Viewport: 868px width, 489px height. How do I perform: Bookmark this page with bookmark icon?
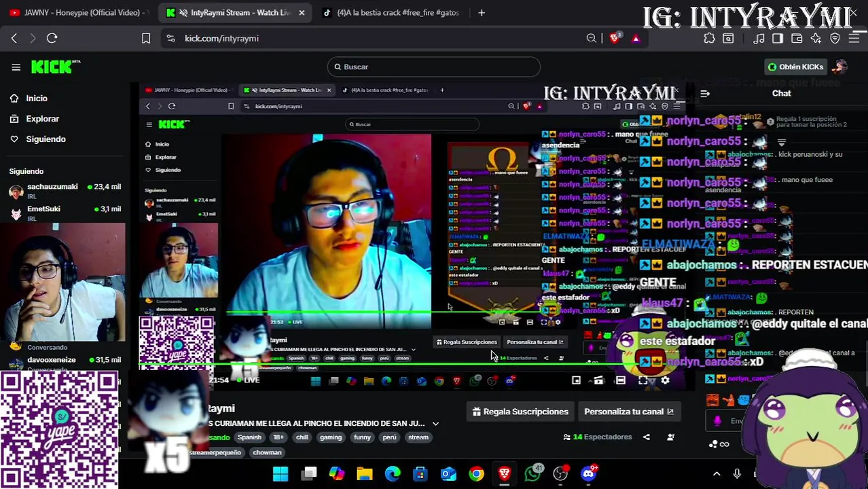coord(146,39)
